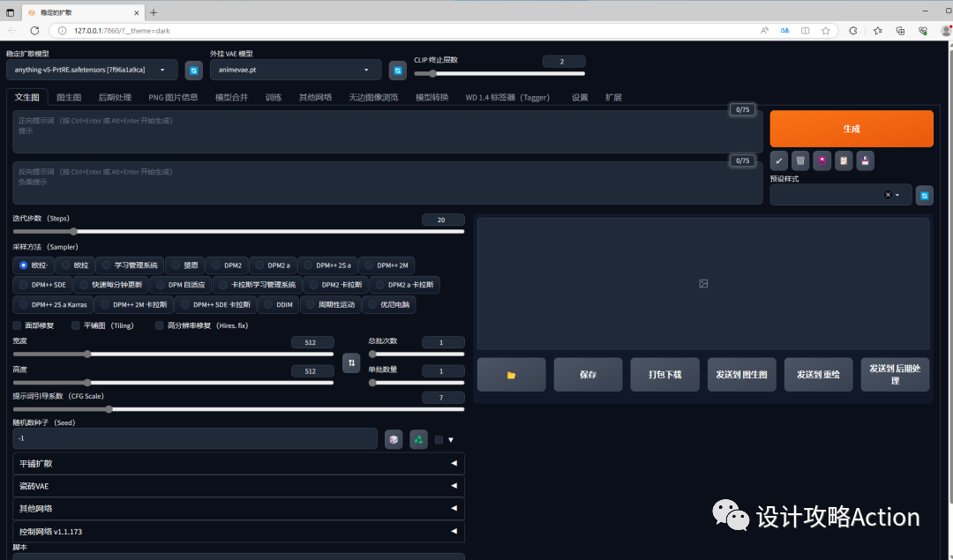Click the 发送到重绘 button
Image resolution: width=953 pixels, height=560 pixels.
tap(818, 374)
